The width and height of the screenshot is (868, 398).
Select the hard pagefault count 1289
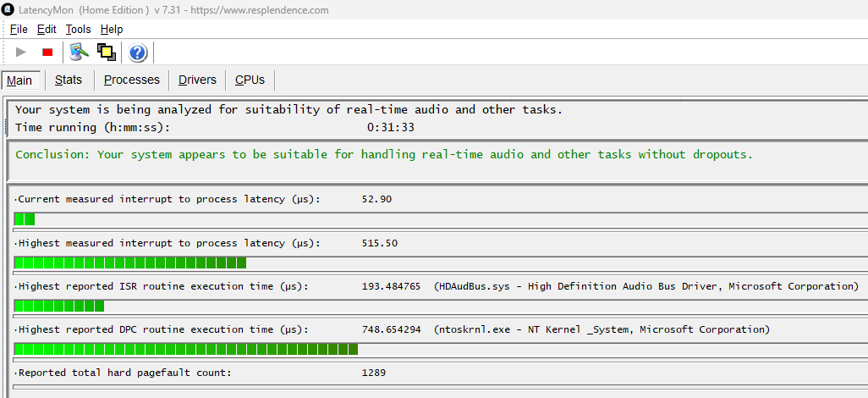coord(374,373)
